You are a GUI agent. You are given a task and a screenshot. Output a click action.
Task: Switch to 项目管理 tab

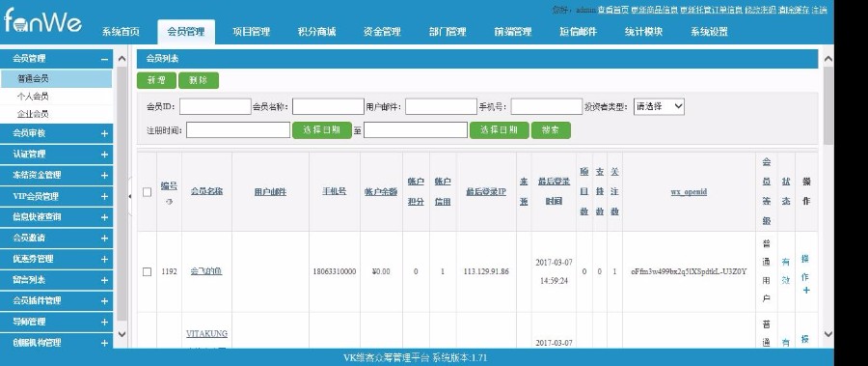tap(252, 32)
